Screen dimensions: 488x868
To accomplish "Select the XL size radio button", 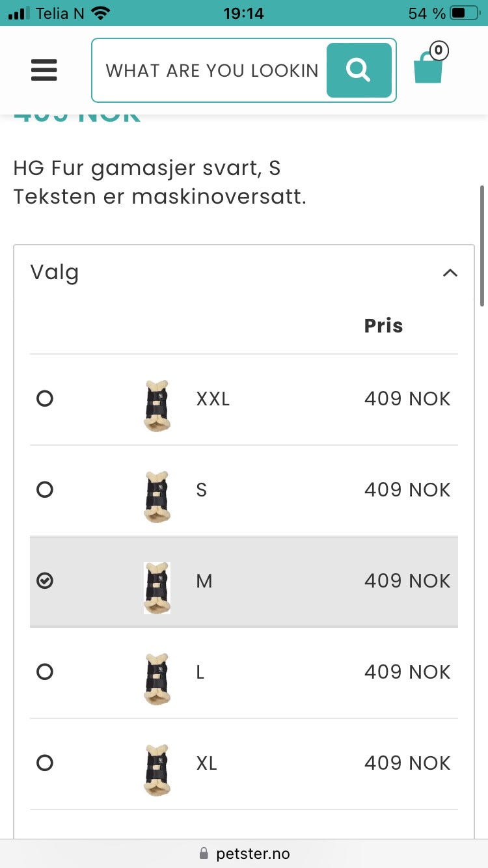I will (x=45, y=763).
